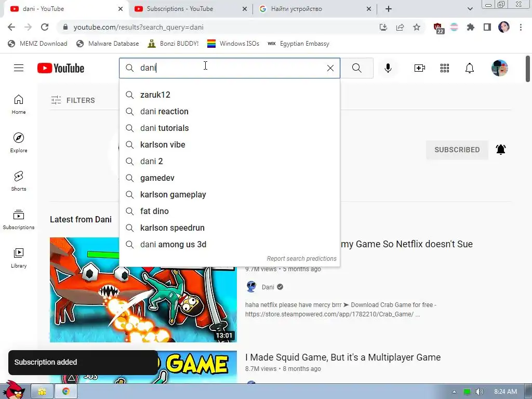The height and width of the screenshot is (399, 532).
Task: Open the Dani channel link under the video
Action: click(268, 287)
